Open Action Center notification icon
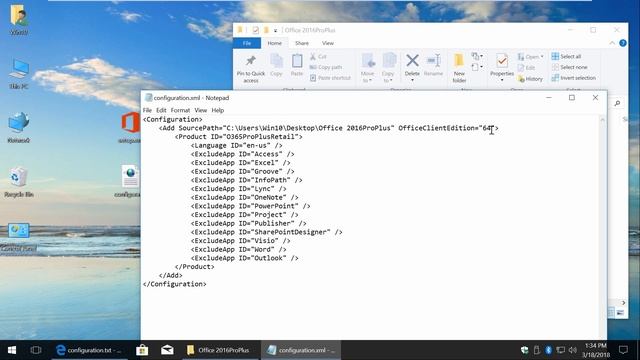This screenshot has width=640, height=360. pos(623,350)
